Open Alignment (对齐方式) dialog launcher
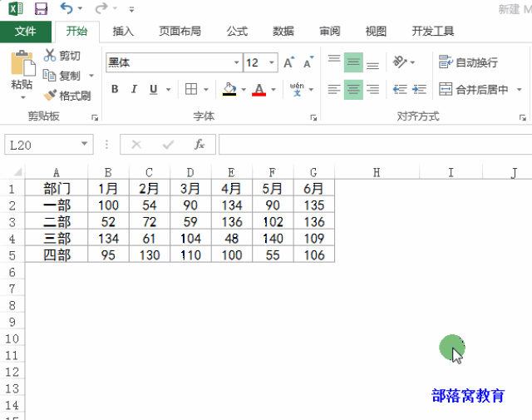532x420 pixels. (523, 117)
